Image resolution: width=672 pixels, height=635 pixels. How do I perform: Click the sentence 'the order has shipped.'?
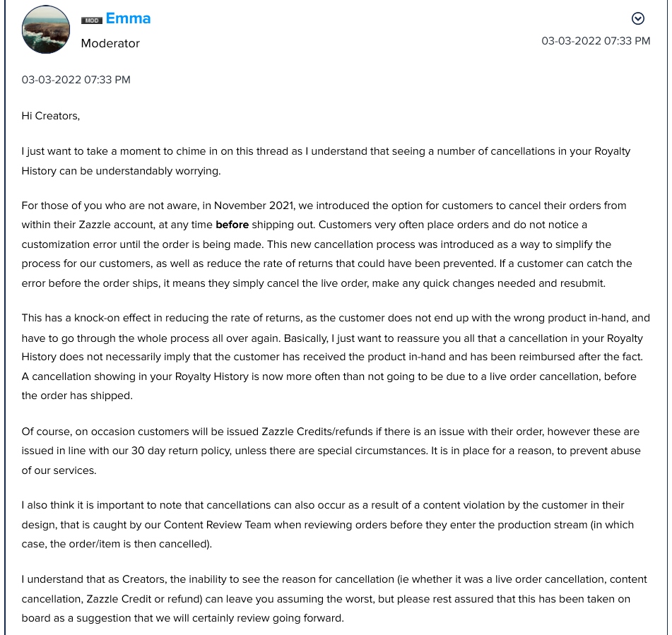click(77, 396)
